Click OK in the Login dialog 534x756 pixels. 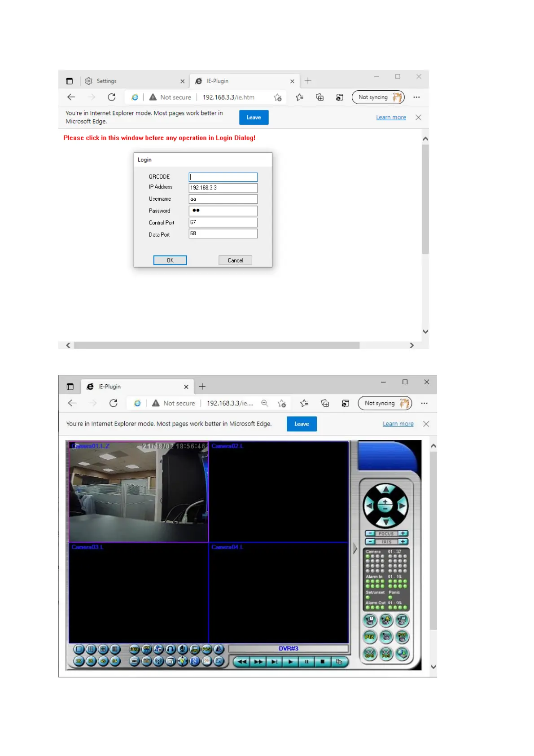pyautogui.click(x=170, y=260)
